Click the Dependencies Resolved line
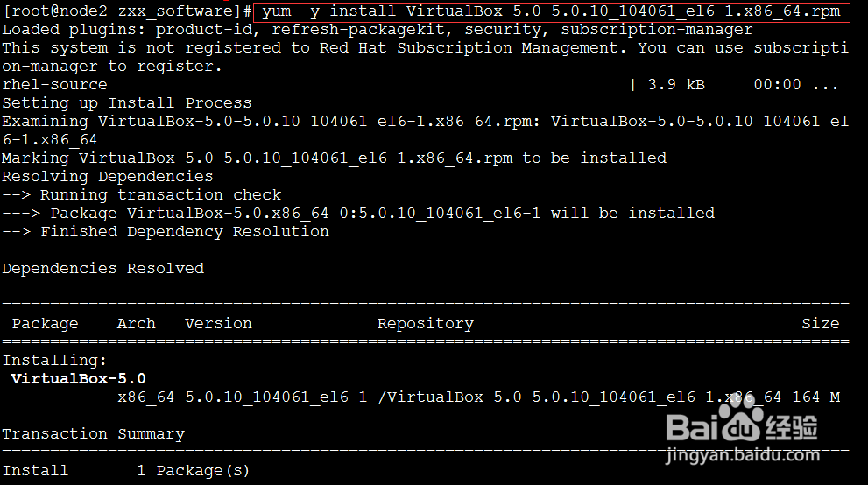This screenshot has width=868, height=485. click(x=102, y=269)
